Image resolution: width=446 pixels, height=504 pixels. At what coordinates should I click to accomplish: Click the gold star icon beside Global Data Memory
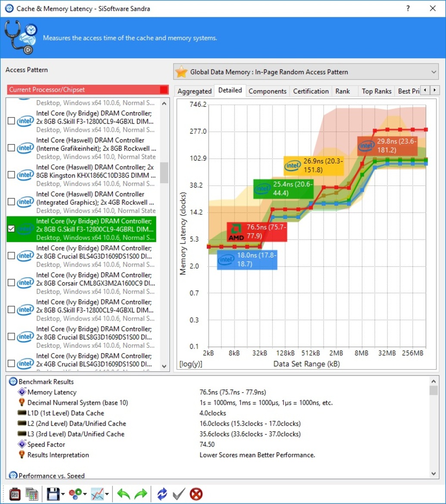[181, 72]
